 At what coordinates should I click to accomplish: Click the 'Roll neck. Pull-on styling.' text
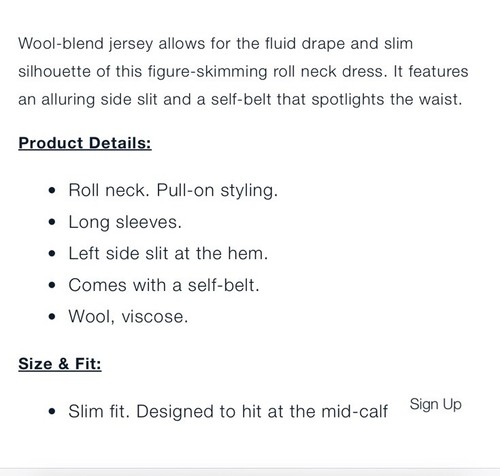pyautogui.click(x=173, y=191)
